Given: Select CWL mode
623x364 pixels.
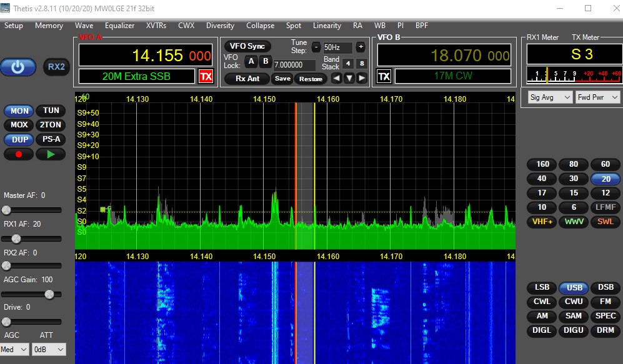Looking at the screenshot, I should (x=542, y=302).
